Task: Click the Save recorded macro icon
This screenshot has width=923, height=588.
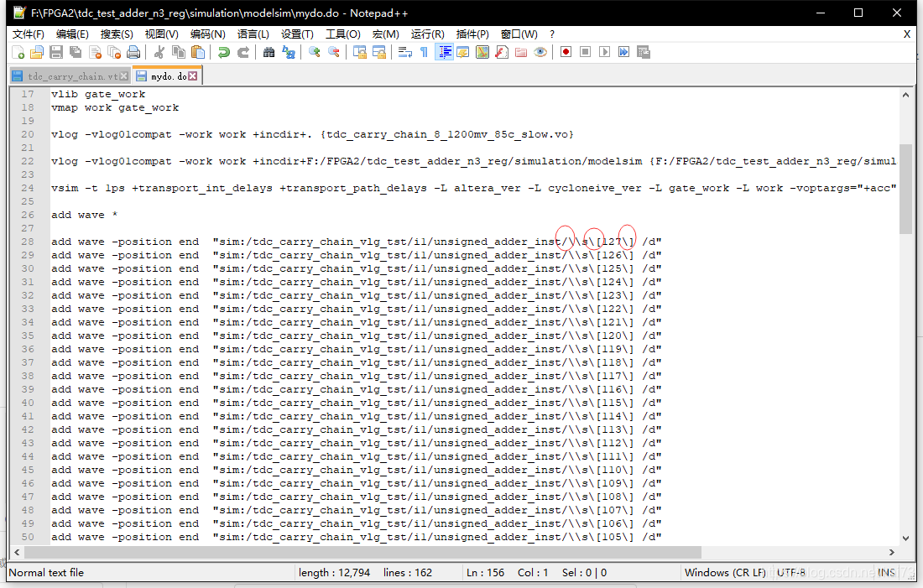Action: [x=644, y=52]
